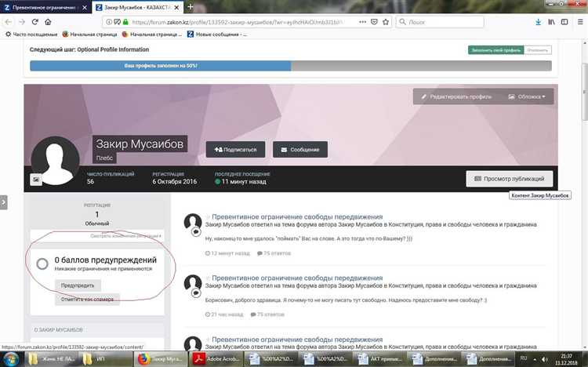Open new browser tab with plus
The width and height of the screenshot is (588, 367).
pyautogui.click(x=212, y=6)
